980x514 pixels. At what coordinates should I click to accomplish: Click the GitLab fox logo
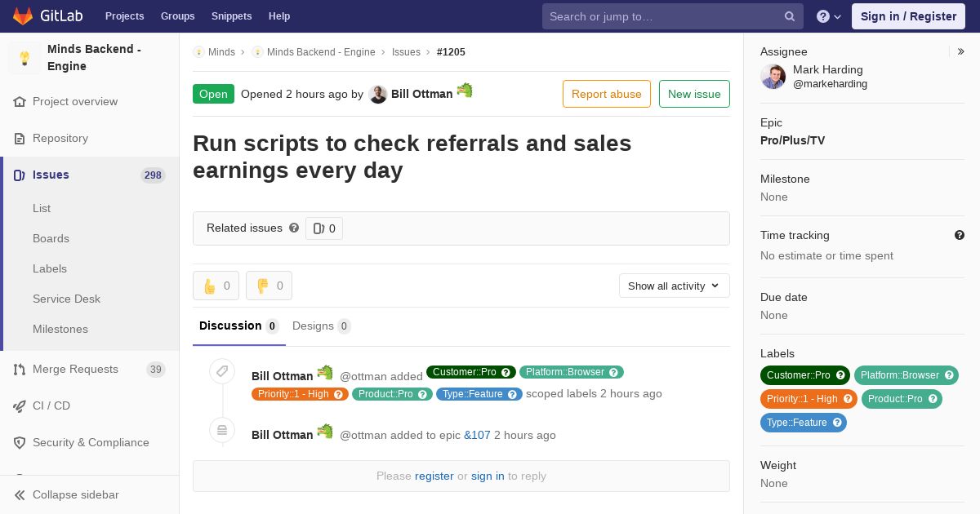[23, 16]
